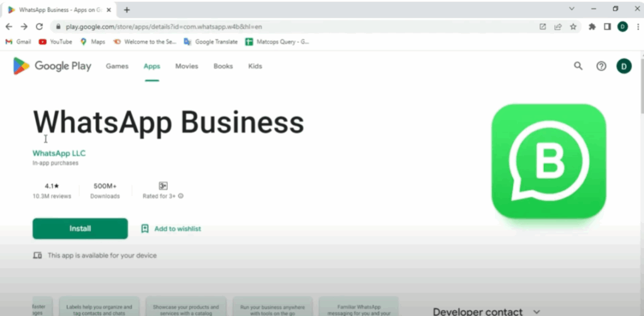
Task: Open the Gmail bookmark
Action: point(18,41)
